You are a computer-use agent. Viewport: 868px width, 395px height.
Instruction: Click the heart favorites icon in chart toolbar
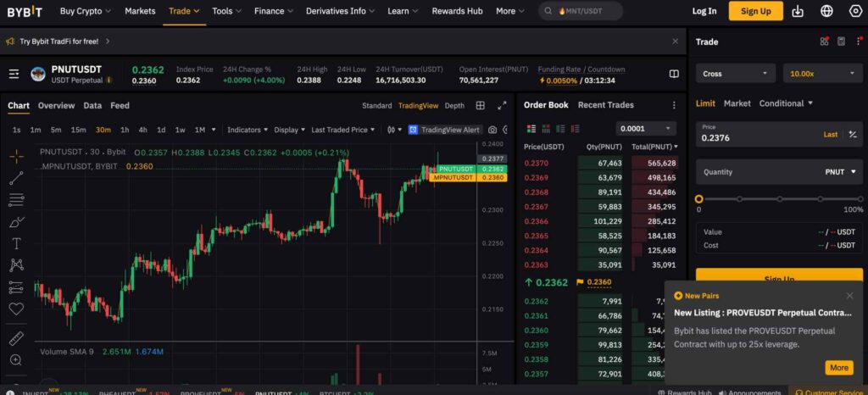17,309
